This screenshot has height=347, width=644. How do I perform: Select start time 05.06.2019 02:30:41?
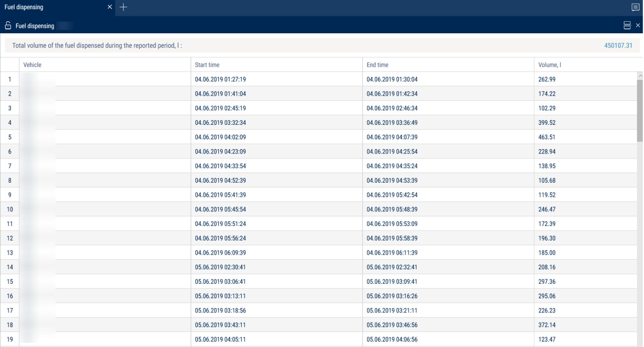(220, 267)
